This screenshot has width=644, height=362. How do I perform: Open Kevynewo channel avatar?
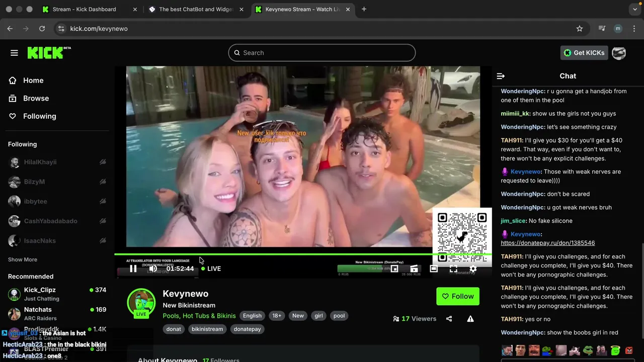[x=141, y=303]
